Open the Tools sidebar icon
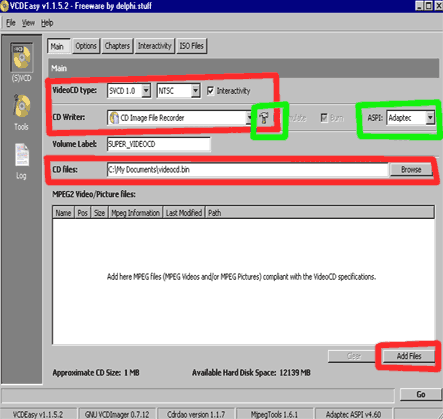 click(21, 106)
